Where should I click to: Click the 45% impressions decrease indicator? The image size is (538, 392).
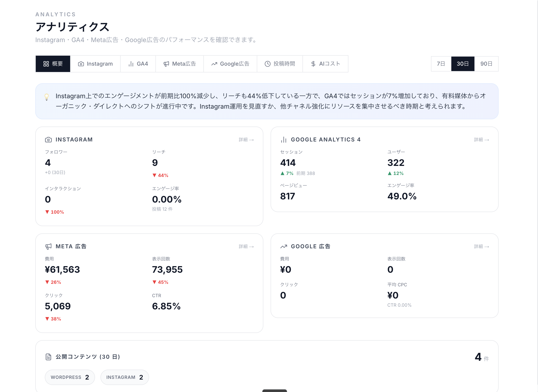click(x=160, y=282)
